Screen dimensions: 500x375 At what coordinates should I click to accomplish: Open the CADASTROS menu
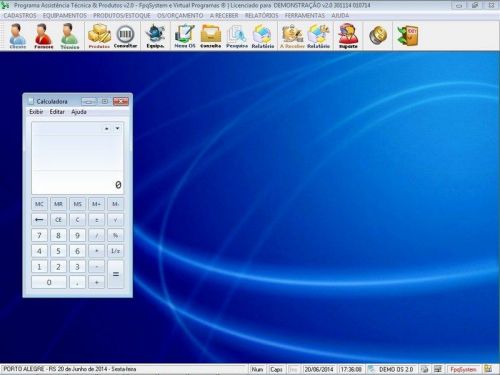coord(20,16)
